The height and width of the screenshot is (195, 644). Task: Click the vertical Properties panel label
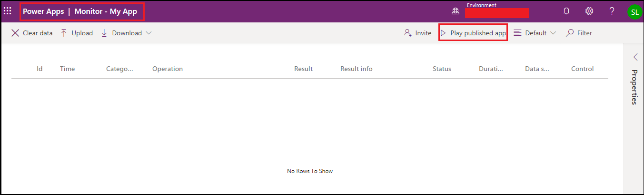[634, 87]
